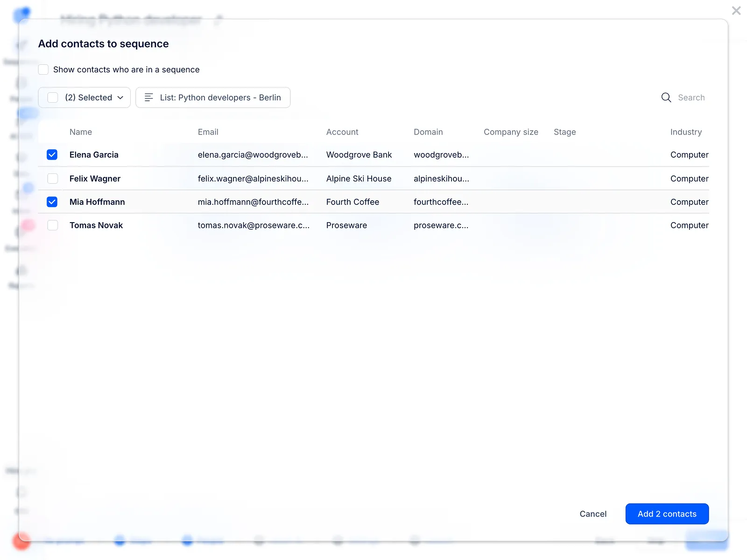Uncheck Elena Garcia's row checkbox
This screenshot has width=747, height=560.
pyautogui.click(x=52, y=155)
